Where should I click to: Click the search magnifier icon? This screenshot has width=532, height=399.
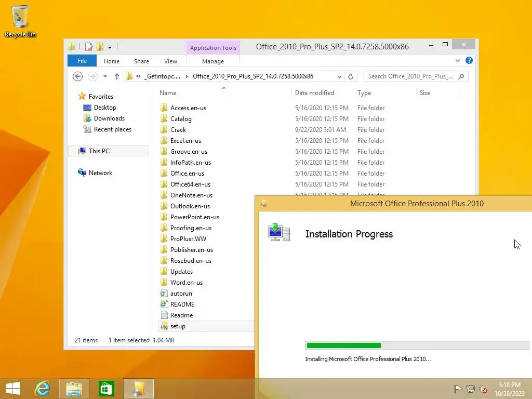pyautogui.click(x=461, y=76)
